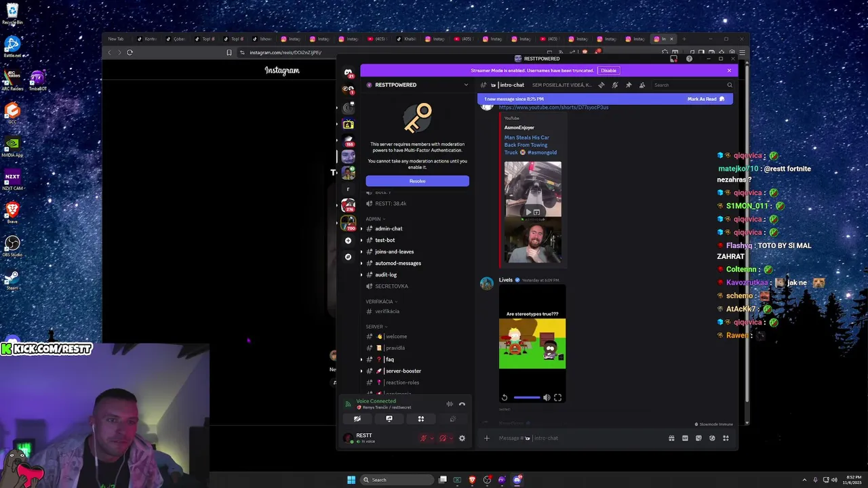Expand threads under faq channel
The height and width of the screenshot is (488, 868).
tap(361, 359)
